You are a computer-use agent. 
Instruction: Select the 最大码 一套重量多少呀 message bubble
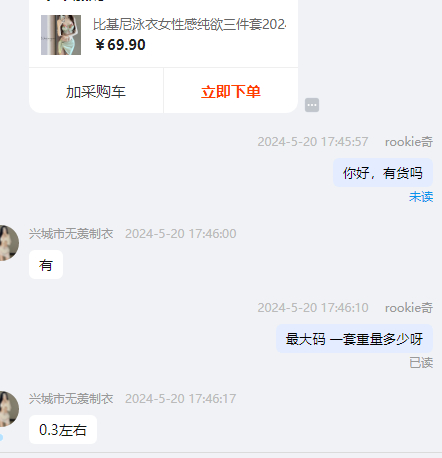click(354, 339)
